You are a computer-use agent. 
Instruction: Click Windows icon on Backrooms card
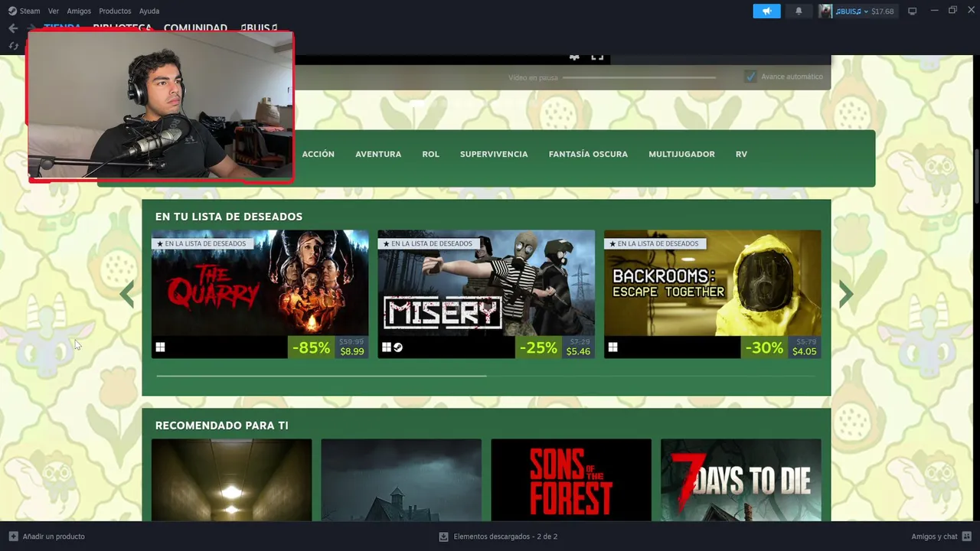612,347
